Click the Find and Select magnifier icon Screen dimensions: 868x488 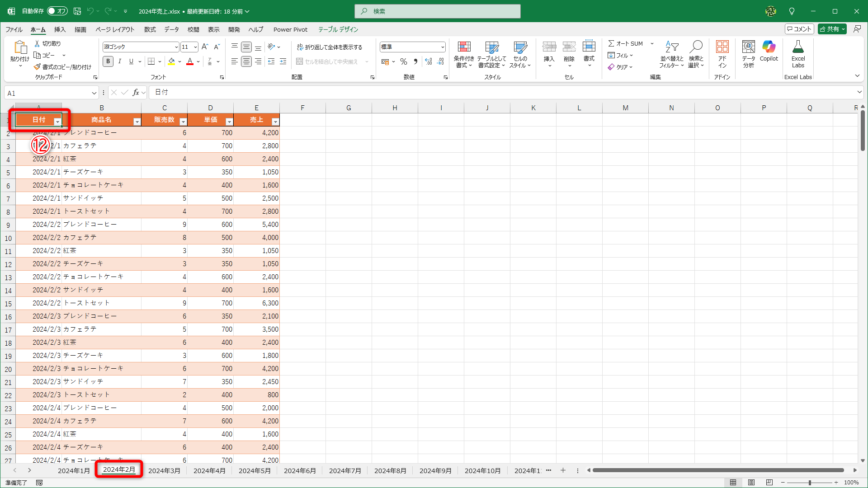point(696,47)
